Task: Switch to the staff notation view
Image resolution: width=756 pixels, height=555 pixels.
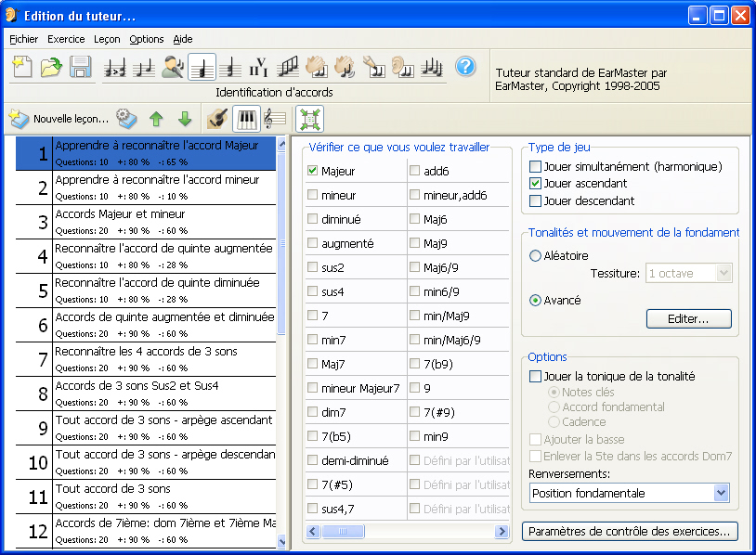Action: tap(275, 119)
